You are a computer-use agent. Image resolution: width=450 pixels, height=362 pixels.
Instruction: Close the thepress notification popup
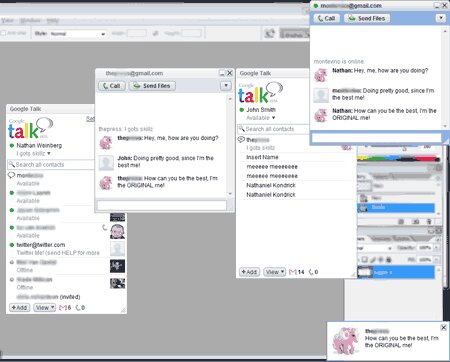click(x=444, y=327)
